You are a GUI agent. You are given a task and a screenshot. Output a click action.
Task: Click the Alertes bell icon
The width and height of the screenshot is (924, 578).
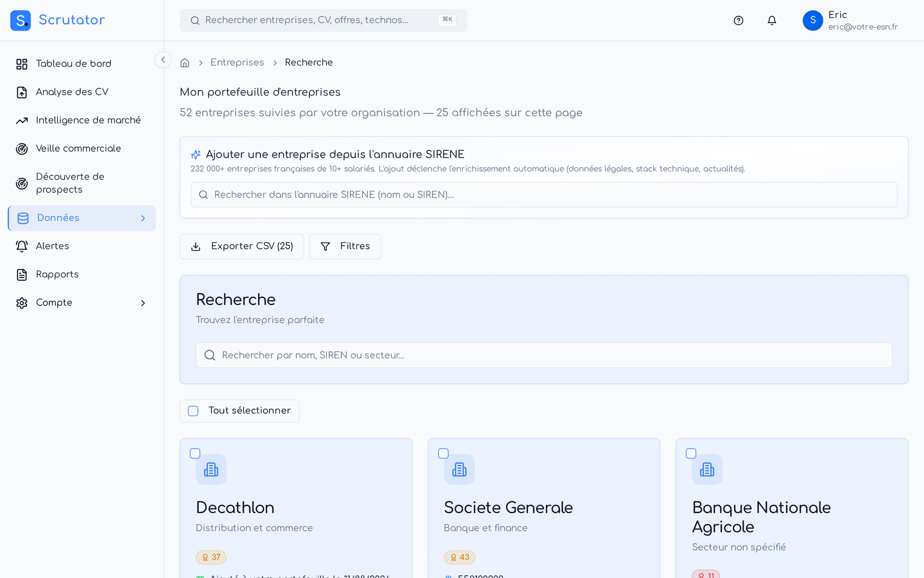(22, 246)
